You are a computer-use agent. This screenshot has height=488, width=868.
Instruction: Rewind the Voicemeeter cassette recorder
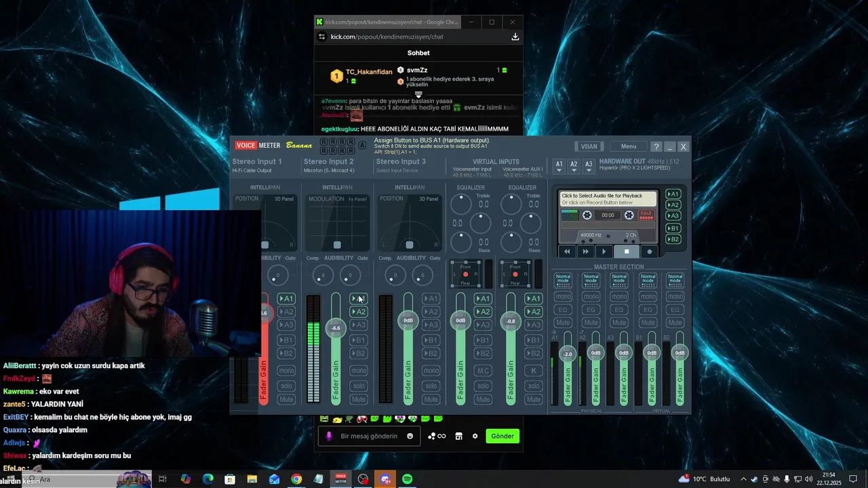tap(567, 251)
